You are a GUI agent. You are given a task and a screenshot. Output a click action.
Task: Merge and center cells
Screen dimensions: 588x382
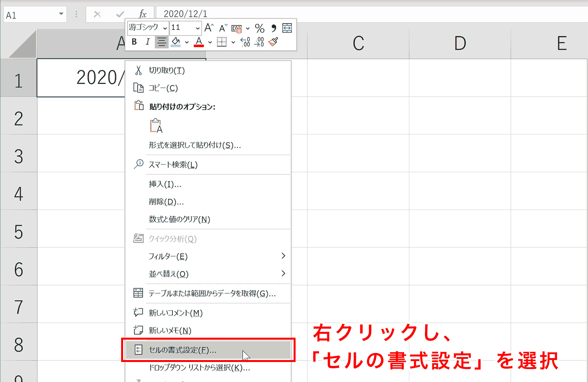coord(287,28)
